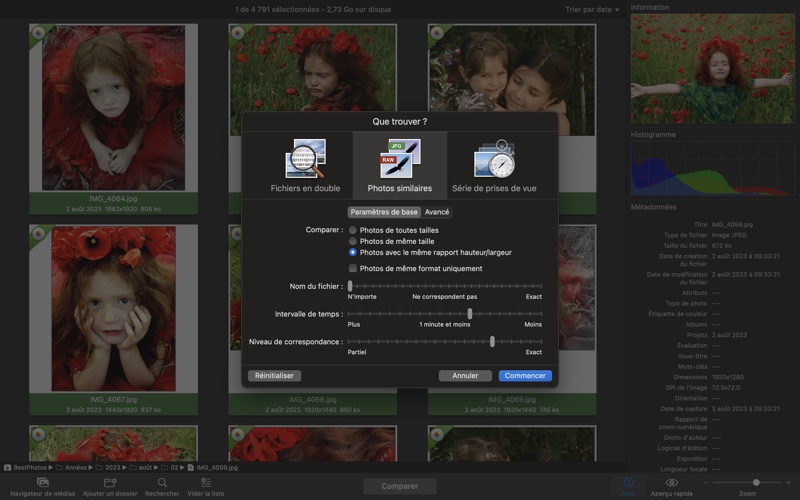Choose Photos de toutes tailles option
The width and height of the screenshot is (800, 500).
[353, 230]
